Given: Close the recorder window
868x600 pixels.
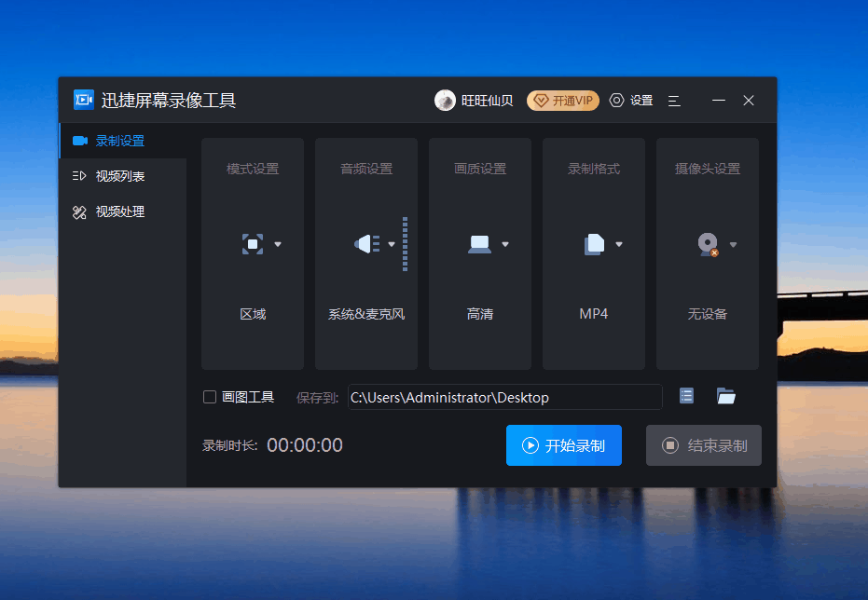Looking at the screenshot, I should pos(749,100).
